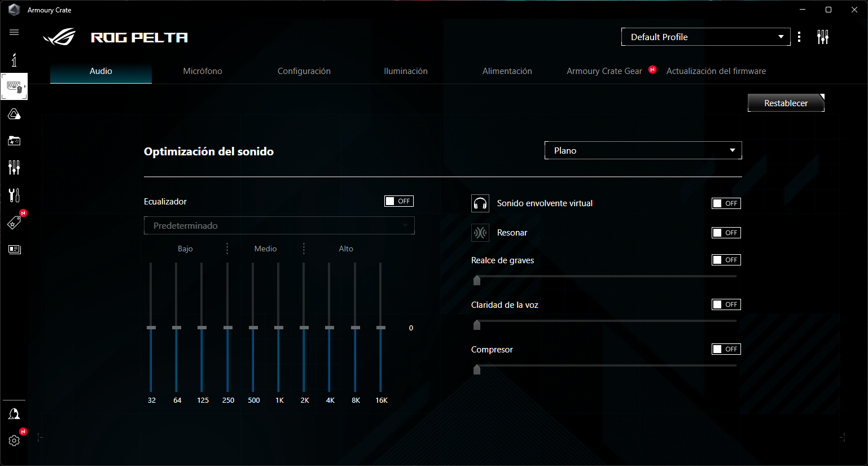This screenshot has width=868, height=466.
Task: Open the Settings gear icon in sidebar
Action: click(14, 441)
